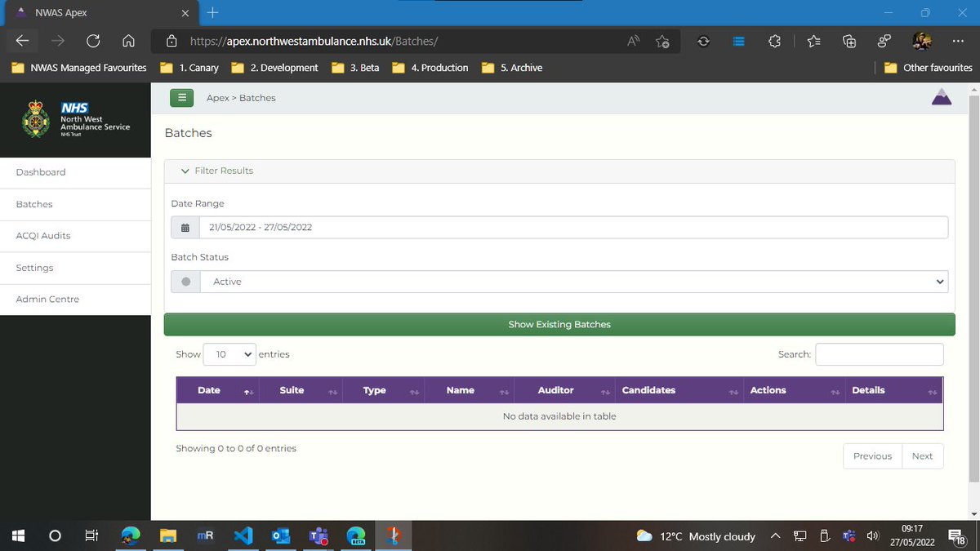Close the NWAS Apex tab
The image size is (980, 551).
tap(185, 13)
